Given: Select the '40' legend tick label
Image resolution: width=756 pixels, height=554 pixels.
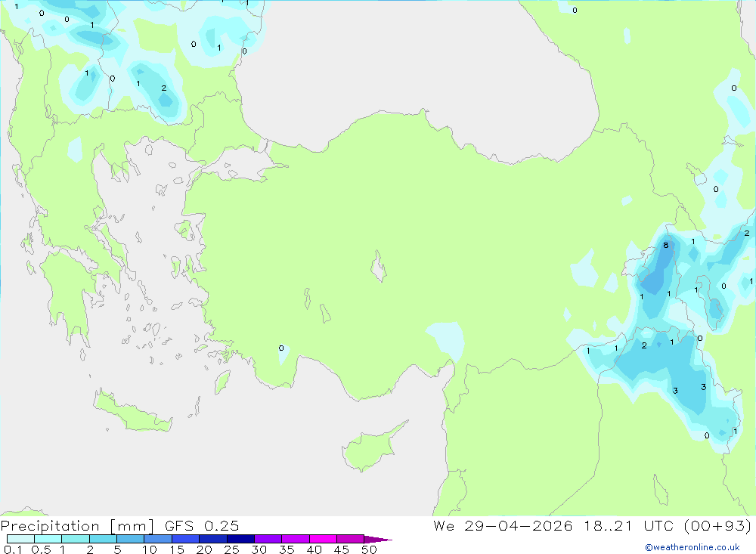Looking at the screenshot, I should click(x=314, y=549).
